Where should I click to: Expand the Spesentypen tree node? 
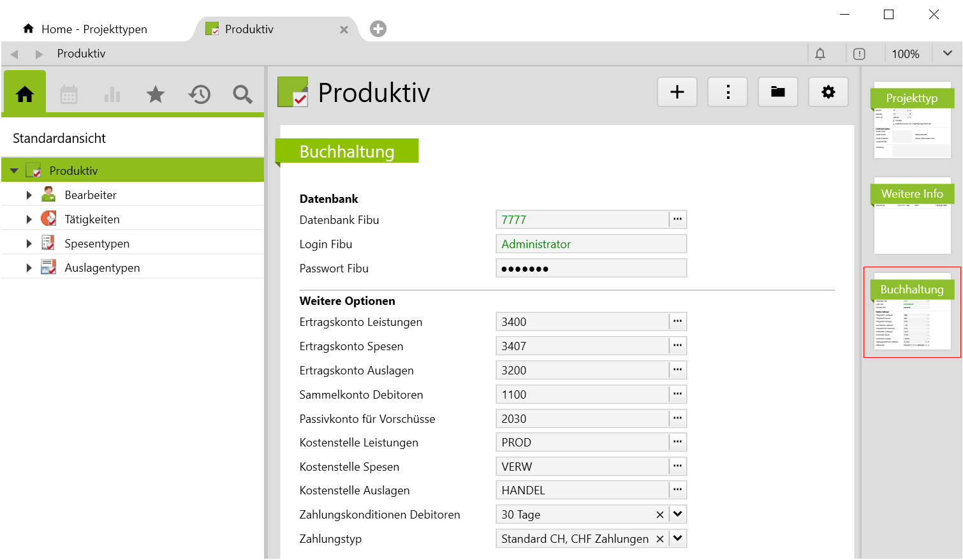[29, 244]
